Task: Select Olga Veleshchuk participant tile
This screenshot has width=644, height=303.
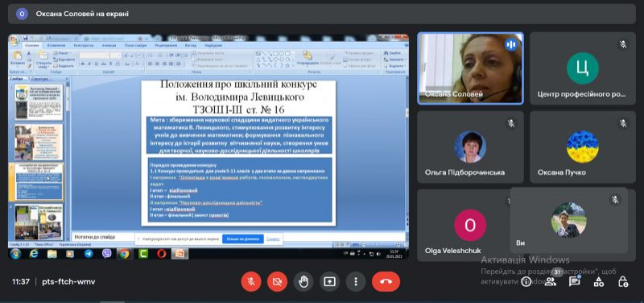Action: (x=464, y=226)
